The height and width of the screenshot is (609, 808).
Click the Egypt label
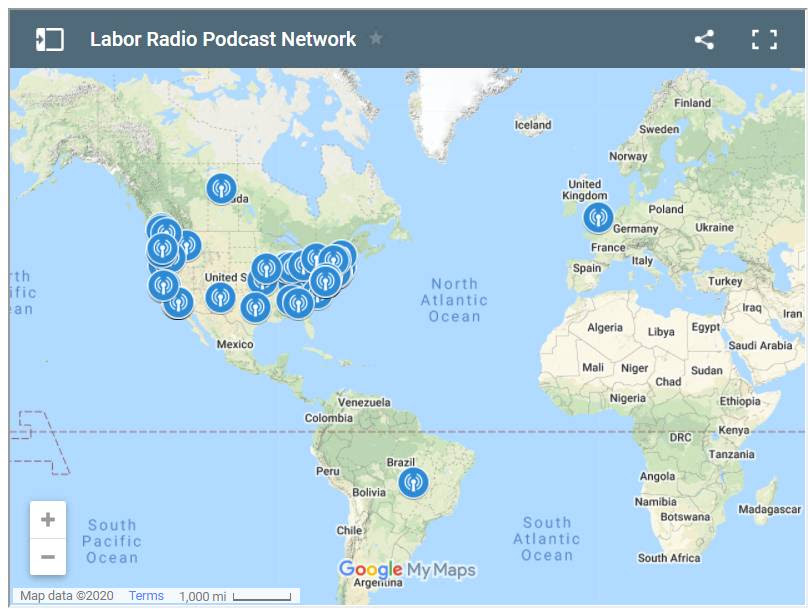[706, 327]
